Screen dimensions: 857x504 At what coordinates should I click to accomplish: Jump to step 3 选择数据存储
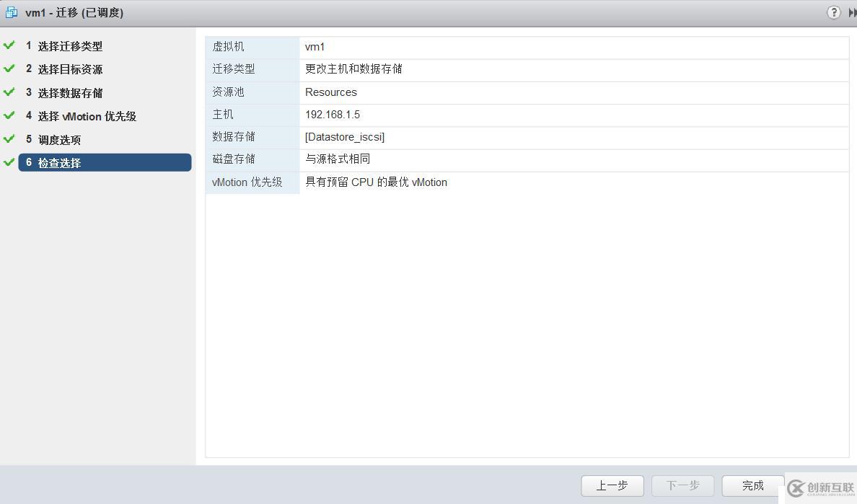(69, 93)
